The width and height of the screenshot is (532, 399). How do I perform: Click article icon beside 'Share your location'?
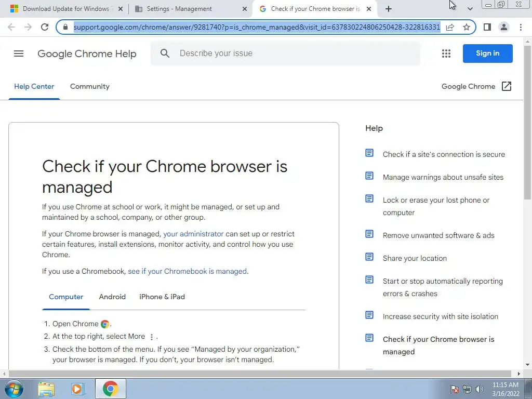tap(369, 257)
